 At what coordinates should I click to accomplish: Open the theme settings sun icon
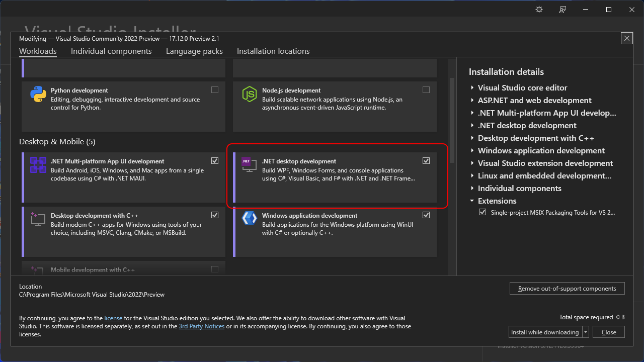(539, 10)
